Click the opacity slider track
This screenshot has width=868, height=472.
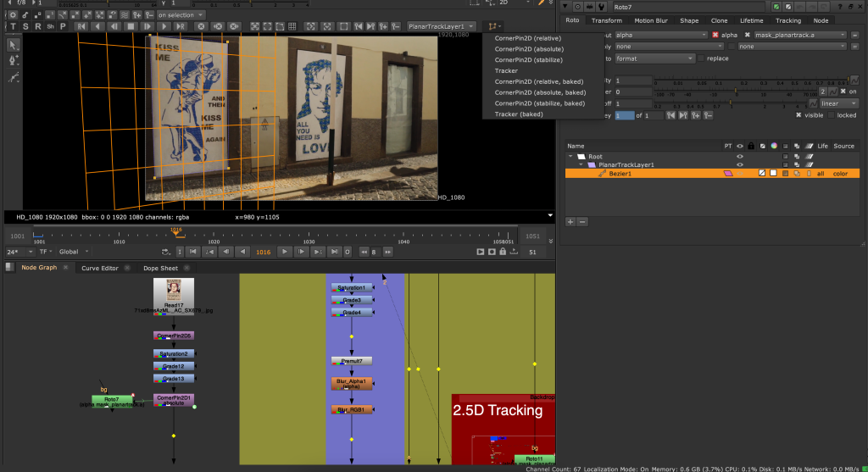(x=752, y=81)
